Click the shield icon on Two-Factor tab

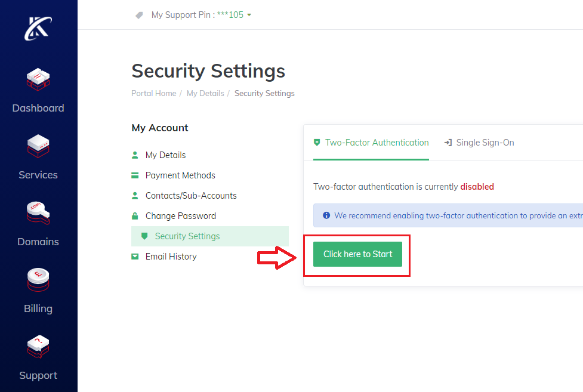click(x=317, y=143)
